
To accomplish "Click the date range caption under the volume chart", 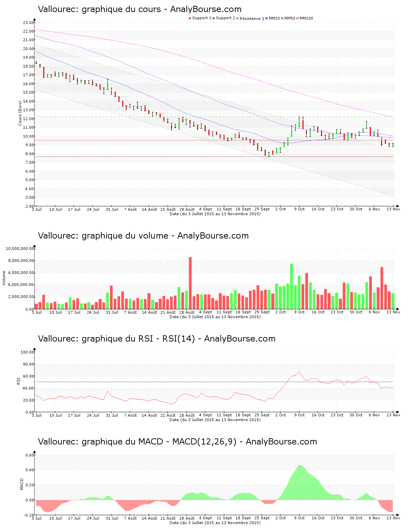I will tap(215, 317).
